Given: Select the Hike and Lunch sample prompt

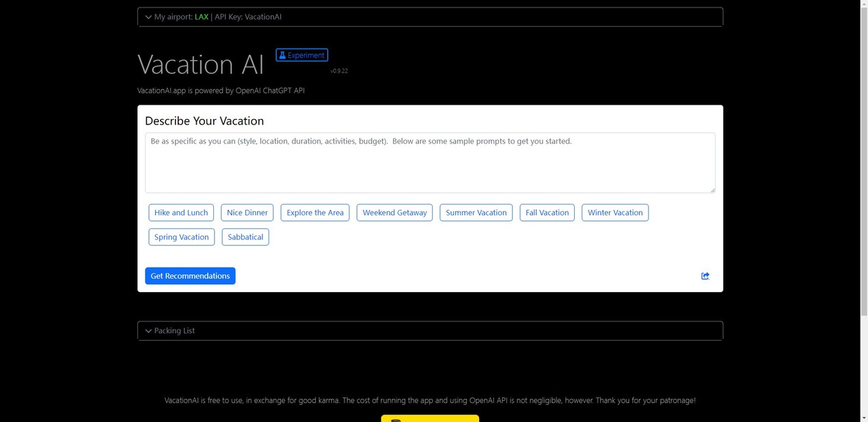Looking at the screenshot, I should click(181, 213).
